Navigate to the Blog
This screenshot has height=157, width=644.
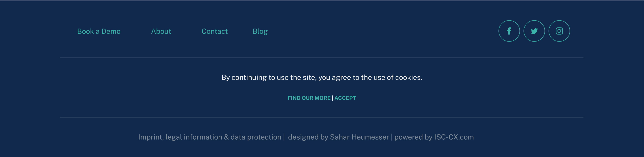tap(260, 31)
